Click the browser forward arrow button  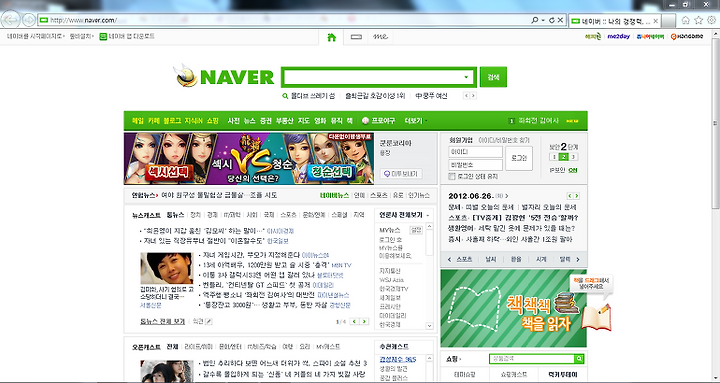29,20
